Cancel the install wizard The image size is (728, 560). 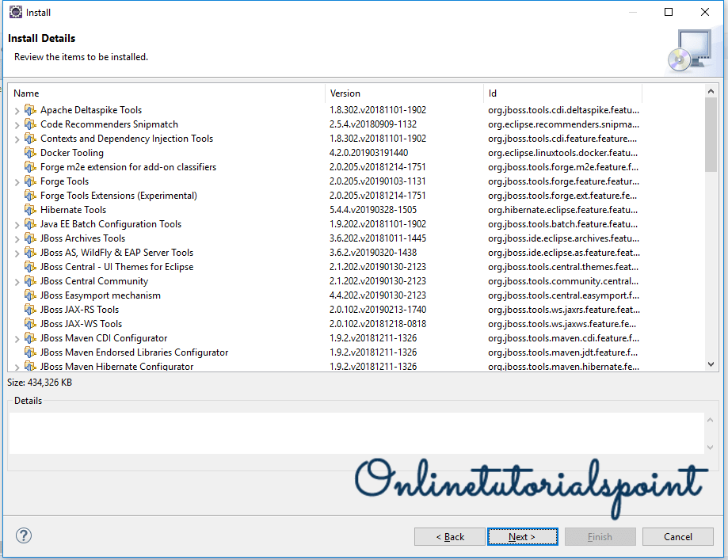click(678, 536)
